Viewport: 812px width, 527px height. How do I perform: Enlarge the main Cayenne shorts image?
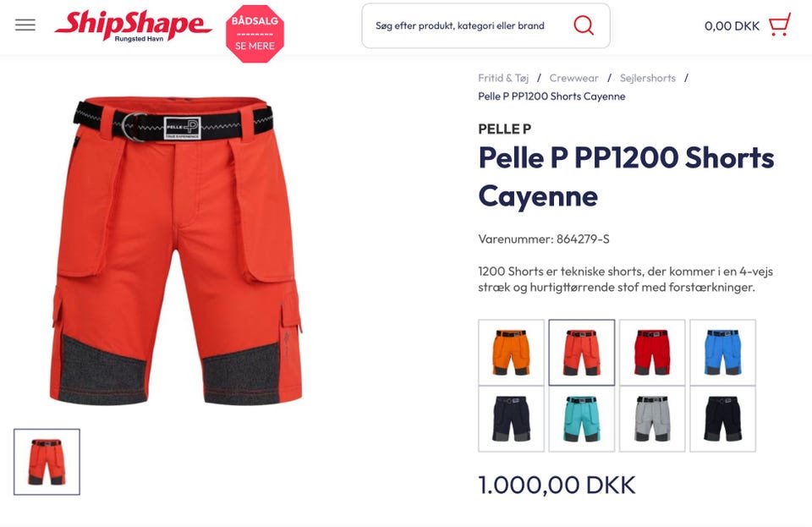(176, 250)
